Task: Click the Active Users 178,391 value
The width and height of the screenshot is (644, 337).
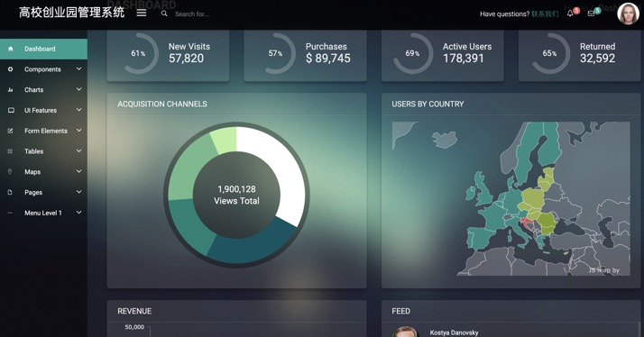Action: (x=464, y=59)
